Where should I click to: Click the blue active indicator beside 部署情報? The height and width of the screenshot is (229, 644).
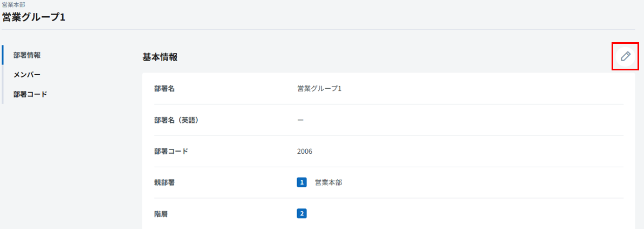[x=3, y=55]
